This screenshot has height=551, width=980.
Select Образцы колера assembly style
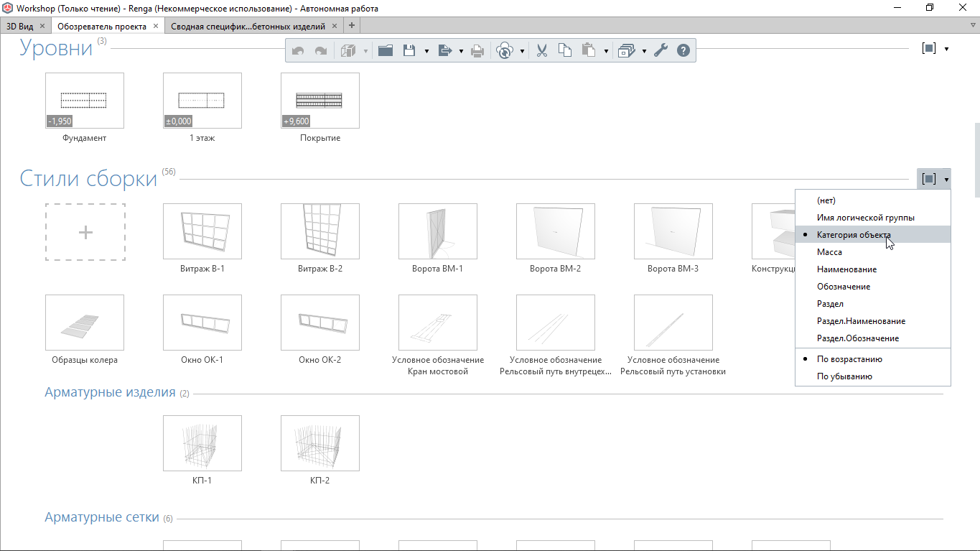pyautogui.click(x=85, y=323)
